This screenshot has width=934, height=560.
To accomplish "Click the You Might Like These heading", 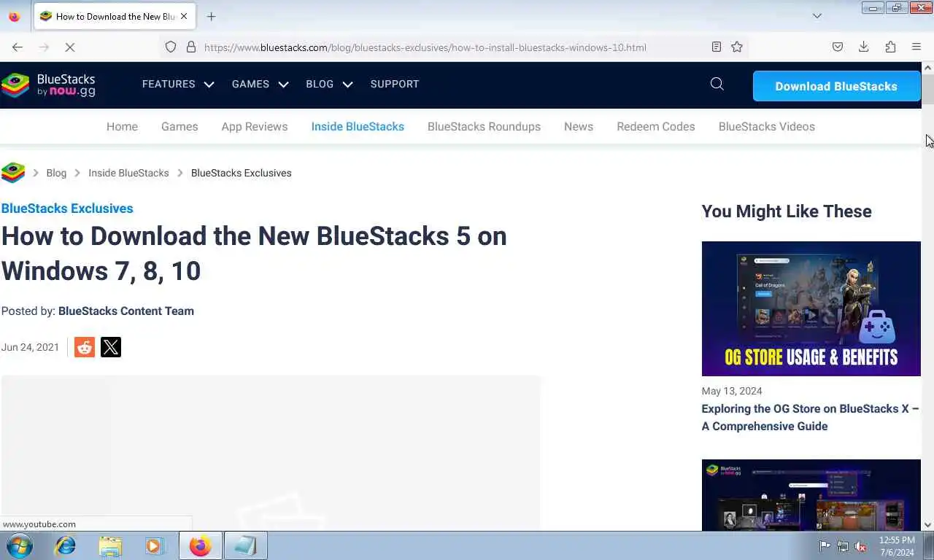I will point(787,211).
